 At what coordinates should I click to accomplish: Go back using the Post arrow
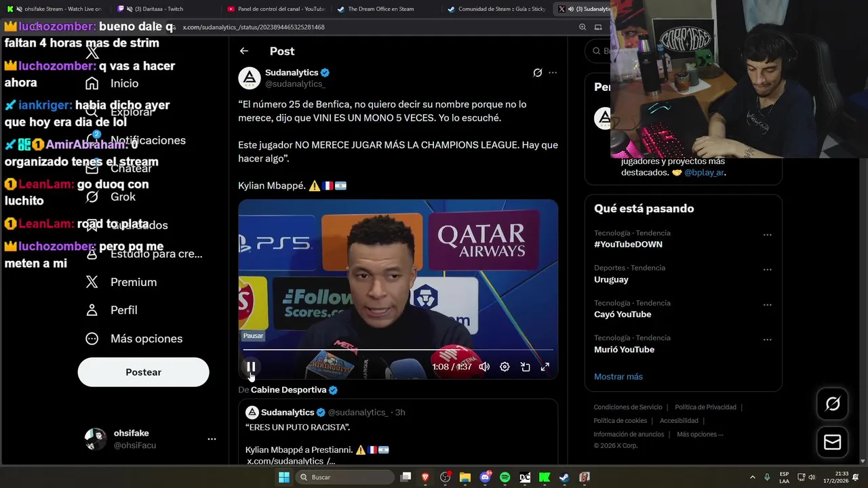[244, 51]
